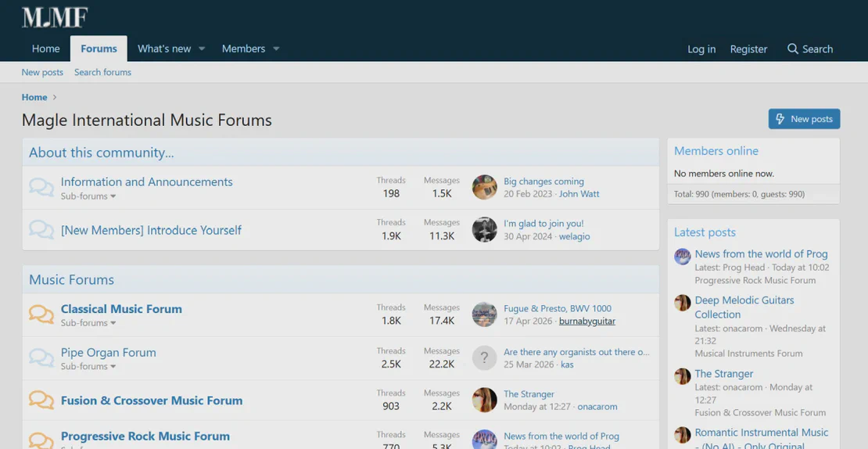Click Fusion & Crossover forum orange bubble icon
This screenshot has width=868, height=449.
(x=41, y=400)
